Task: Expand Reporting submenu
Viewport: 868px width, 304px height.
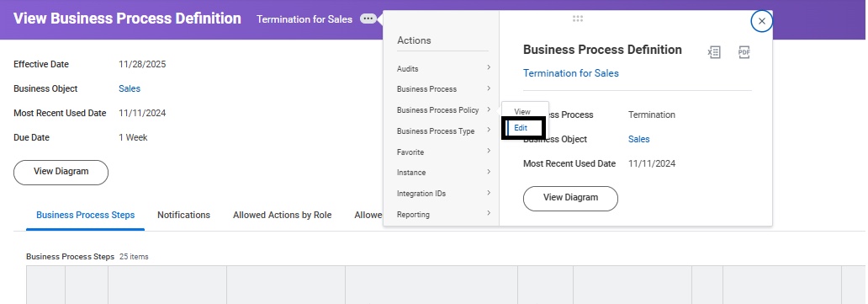Action: (x=443, y=214)
